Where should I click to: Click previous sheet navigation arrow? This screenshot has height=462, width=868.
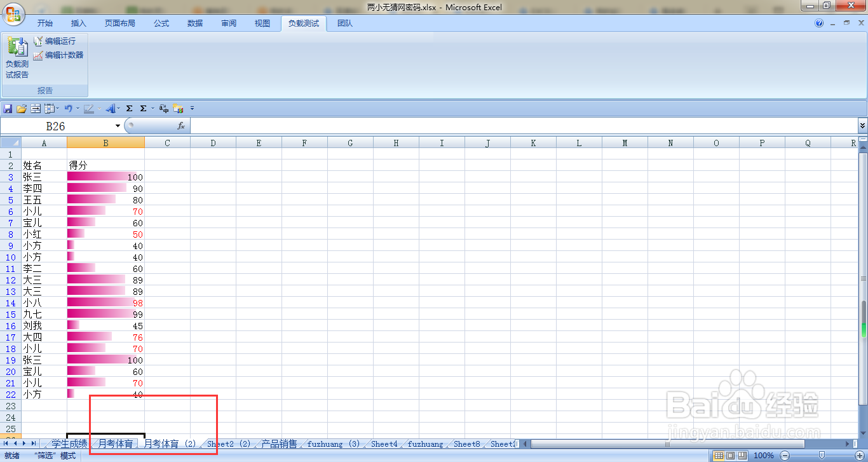[x=15, y=444]
